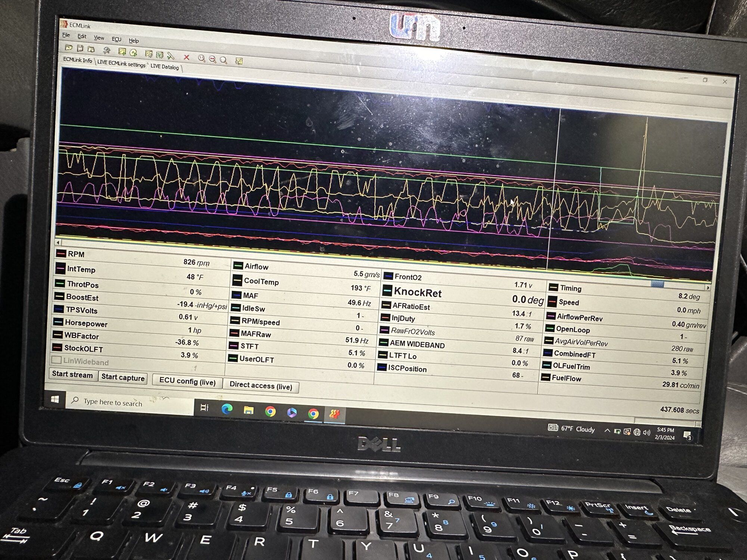Open the View menu
Viewport: 747px width, 560px height.
click(x=99, y=38)
